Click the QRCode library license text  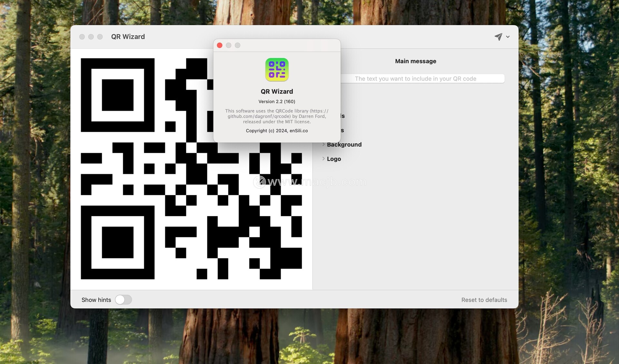tap(277, 116)
